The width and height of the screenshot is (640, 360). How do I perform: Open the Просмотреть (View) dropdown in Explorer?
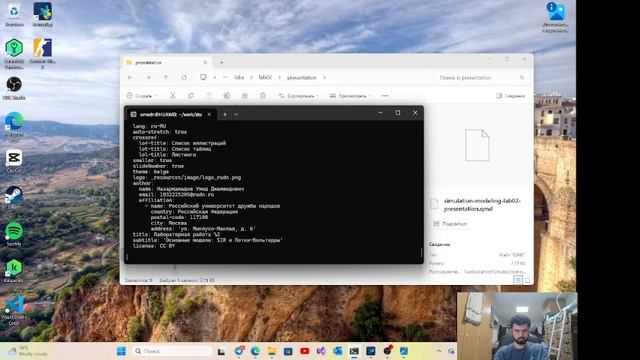coord(350,96)
